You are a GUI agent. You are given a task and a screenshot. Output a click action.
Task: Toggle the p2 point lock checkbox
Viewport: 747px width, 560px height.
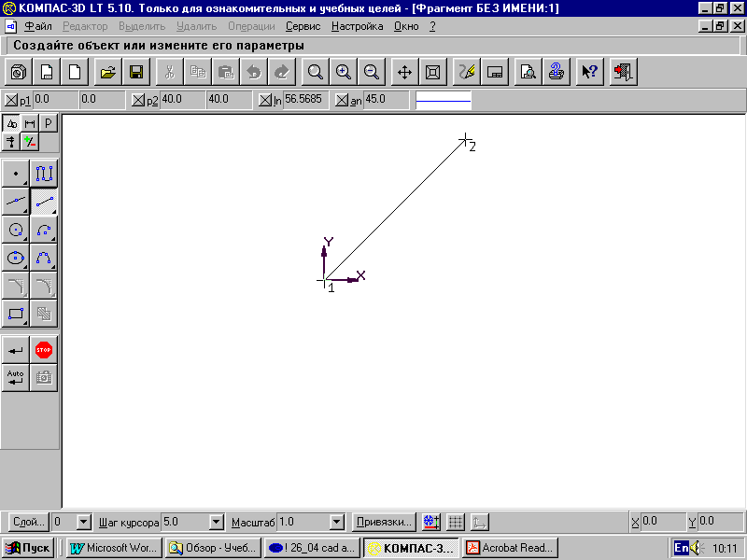tap(137, 100)
